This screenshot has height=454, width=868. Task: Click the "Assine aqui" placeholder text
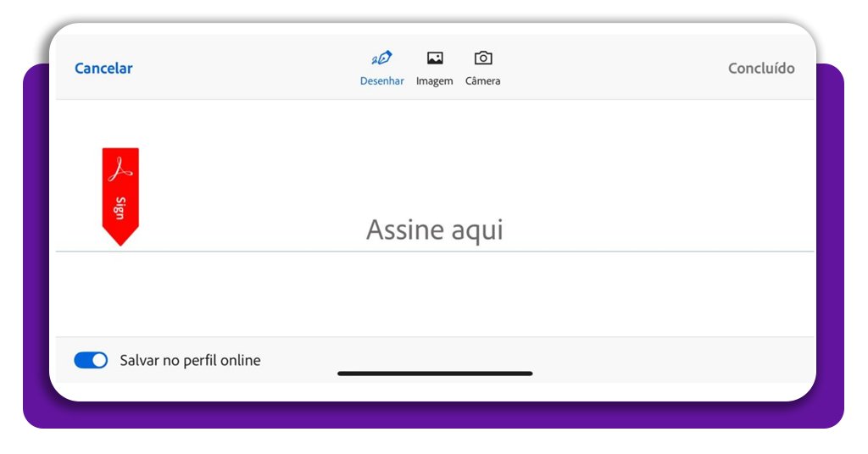click(x=435, y=230)
